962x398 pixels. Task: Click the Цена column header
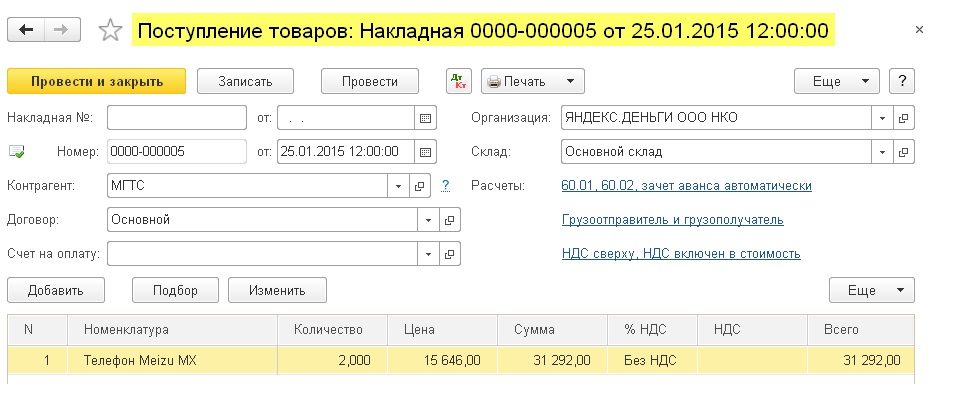click(442, 330)
